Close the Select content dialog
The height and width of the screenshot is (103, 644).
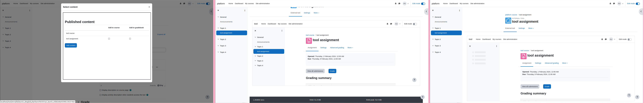pyautogui.click(x=149, y=7)
